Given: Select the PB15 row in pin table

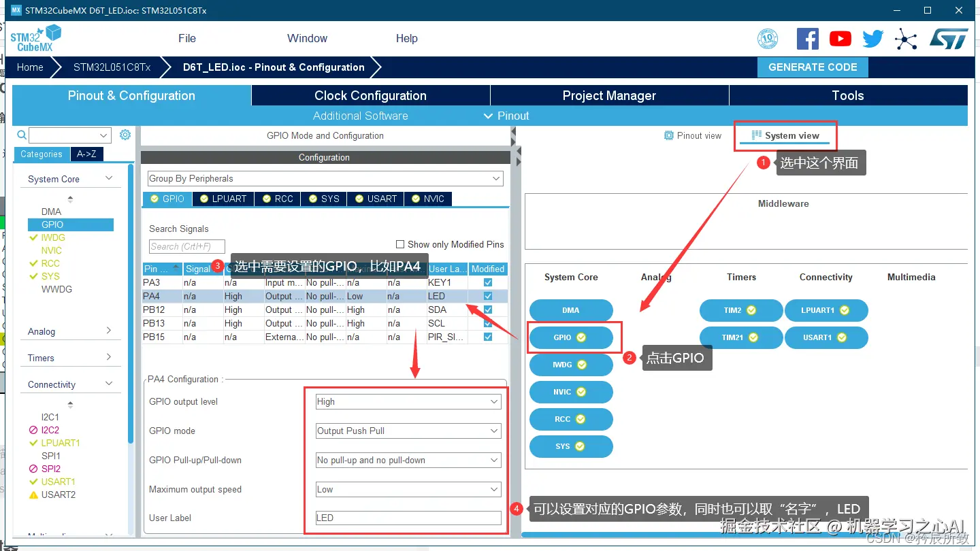Looking at the screenshot, I should point(325,337).
